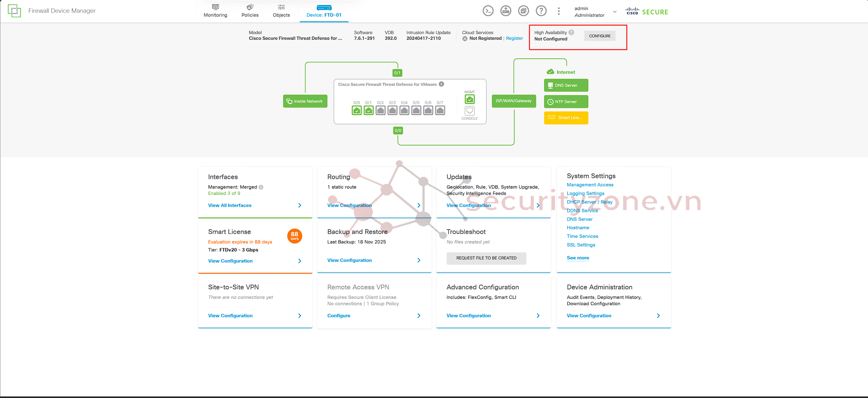Click the MGMT port icon
Screen dimensions: 868x398
[469, 99]
